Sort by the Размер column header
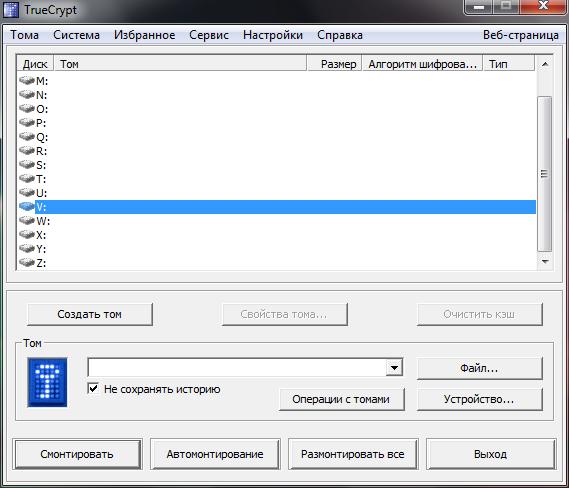The image size is (569, 488). (334, 64)
